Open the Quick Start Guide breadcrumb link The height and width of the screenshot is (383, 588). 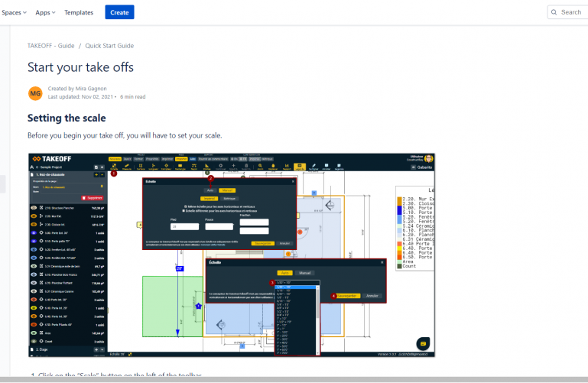click(109, 46)
